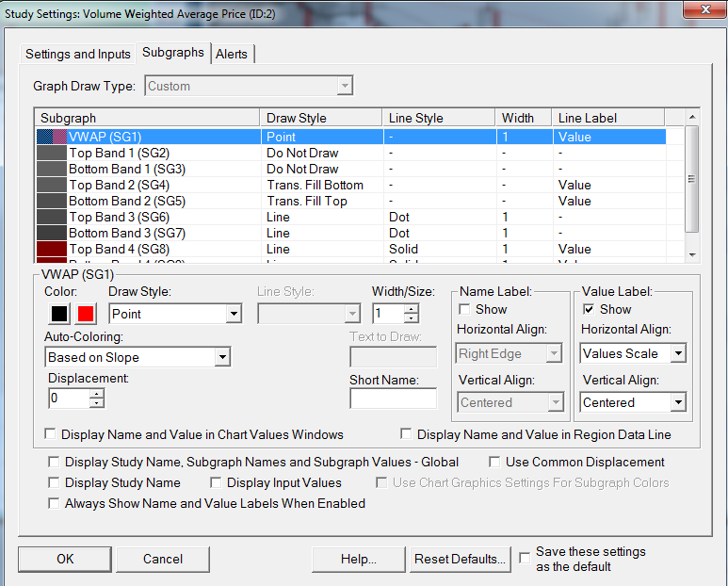Select the Top Band 3 (SG6) row
Screen dimensions: 728x586
(350, 217)
